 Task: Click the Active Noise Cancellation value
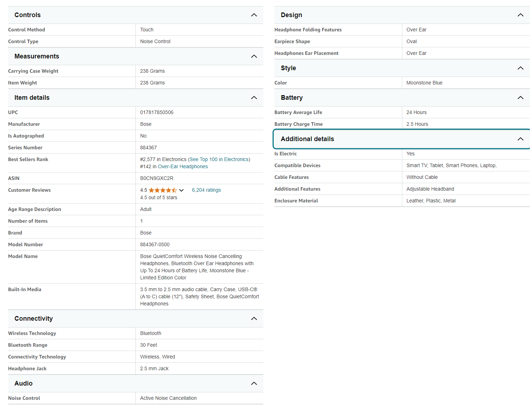[168, 398]
